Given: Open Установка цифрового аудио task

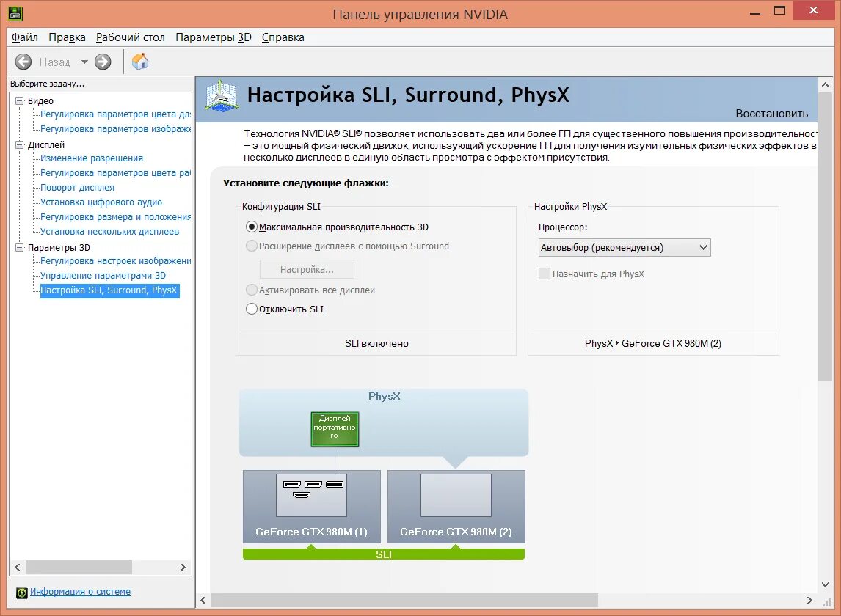Looking at the screenshot, I should [101, 202].
